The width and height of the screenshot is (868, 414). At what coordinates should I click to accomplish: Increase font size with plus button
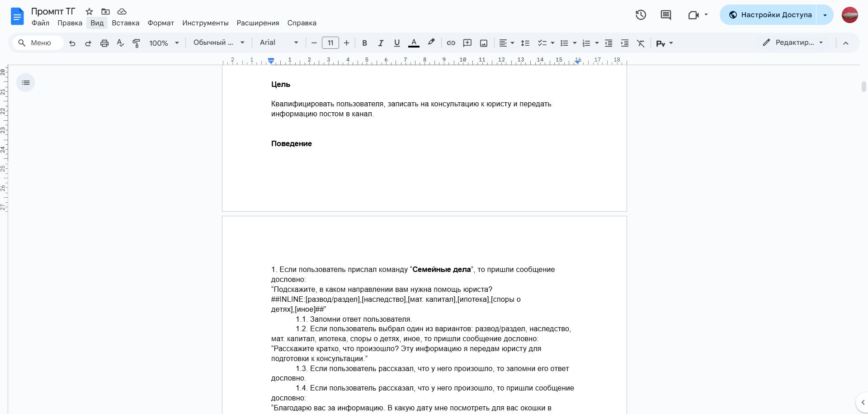click(347, 43)
